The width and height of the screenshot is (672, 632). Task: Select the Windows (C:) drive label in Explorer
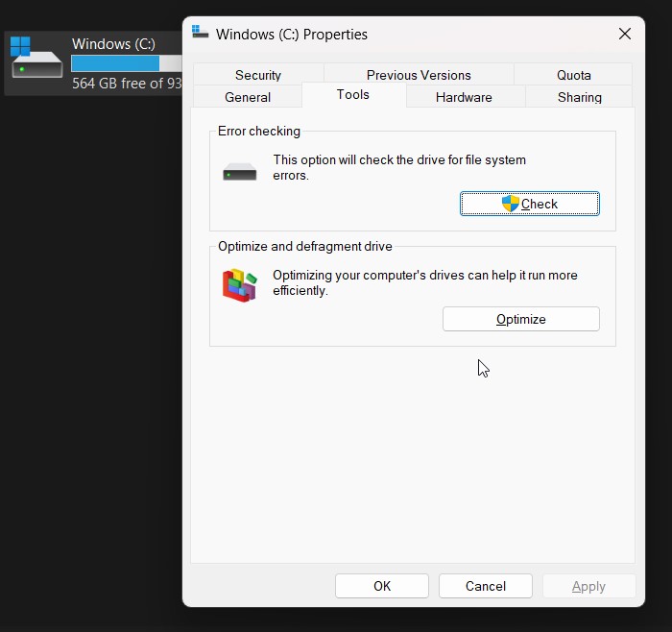tap(113, 44)
